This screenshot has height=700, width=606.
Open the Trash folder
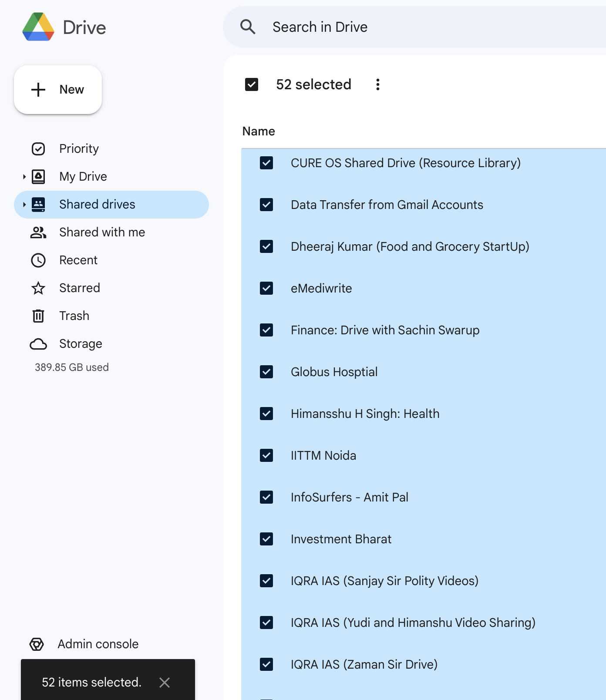click(x=74, y=316)
